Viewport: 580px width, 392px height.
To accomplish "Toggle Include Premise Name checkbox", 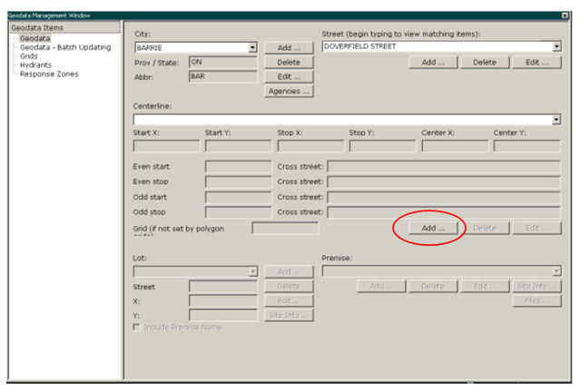I will click(137, 327).
